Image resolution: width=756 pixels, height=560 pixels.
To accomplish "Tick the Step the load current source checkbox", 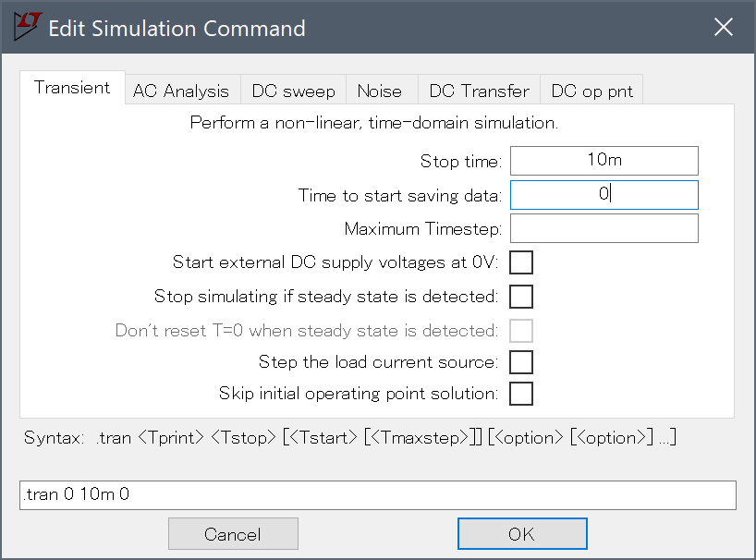I will point(521,362).
